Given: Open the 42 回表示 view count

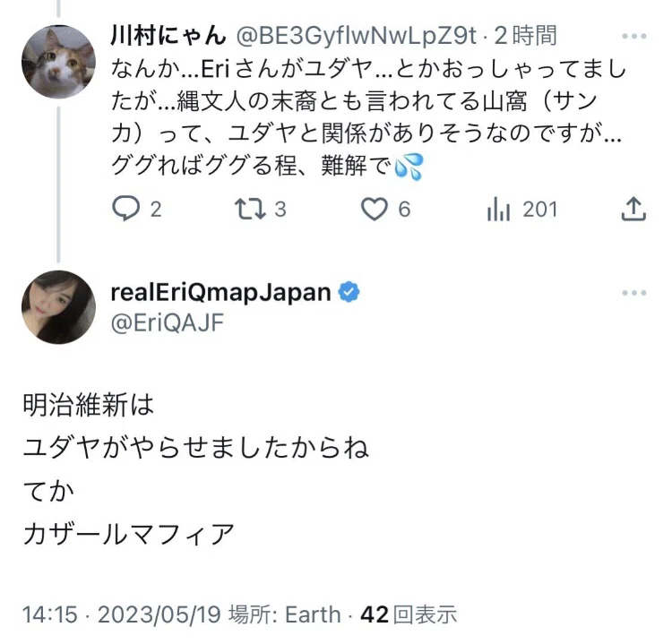Looking at the screenshot, I should (409, 614).
